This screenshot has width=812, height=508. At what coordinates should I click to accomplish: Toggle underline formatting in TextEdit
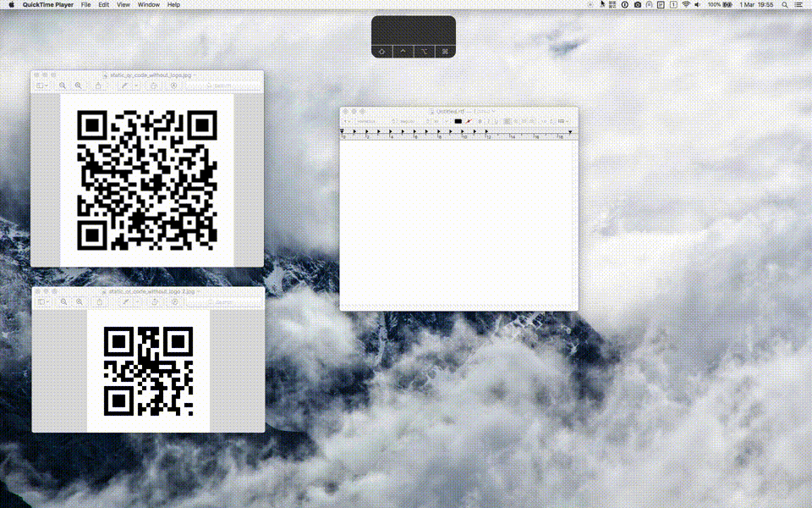click(496, 121)
